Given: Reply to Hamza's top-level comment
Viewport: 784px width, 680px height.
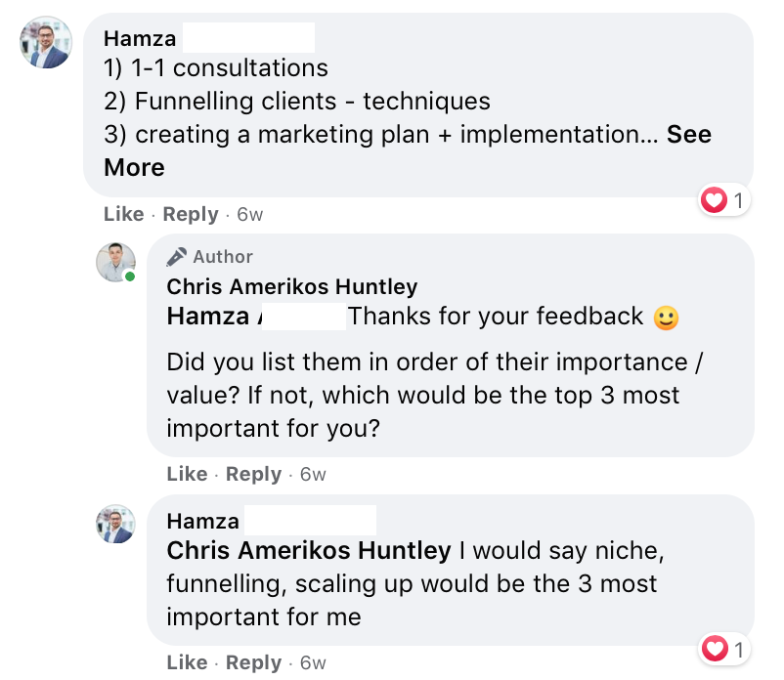Looking at the screenshot, I should (x=190, y=214).
